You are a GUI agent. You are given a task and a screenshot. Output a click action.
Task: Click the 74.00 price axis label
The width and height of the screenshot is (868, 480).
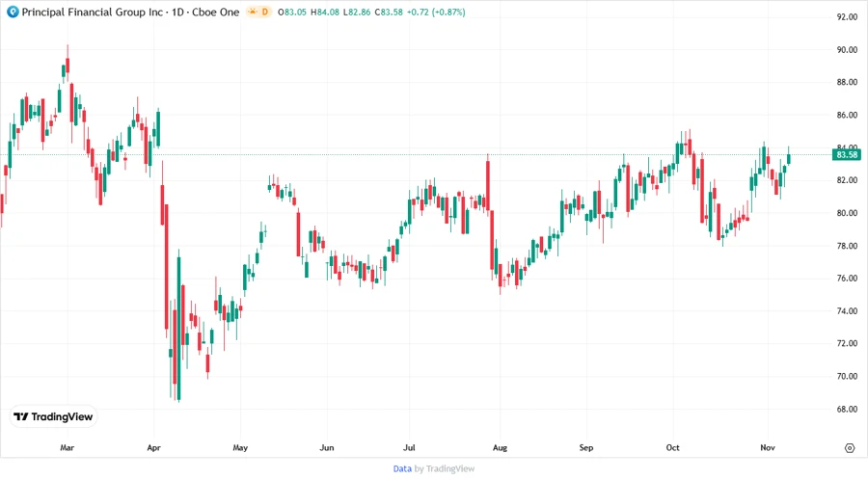coord(847,310)
